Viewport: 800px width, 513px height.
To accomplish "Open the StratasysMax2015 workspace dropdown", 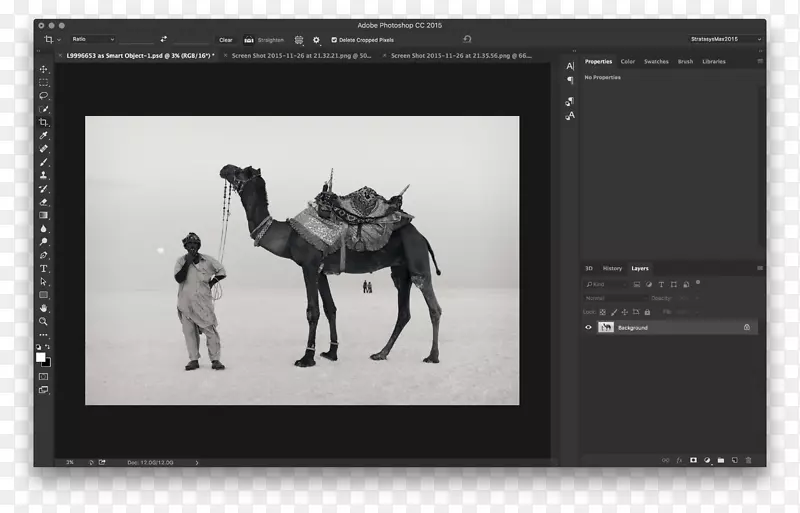I will [726, 40].
